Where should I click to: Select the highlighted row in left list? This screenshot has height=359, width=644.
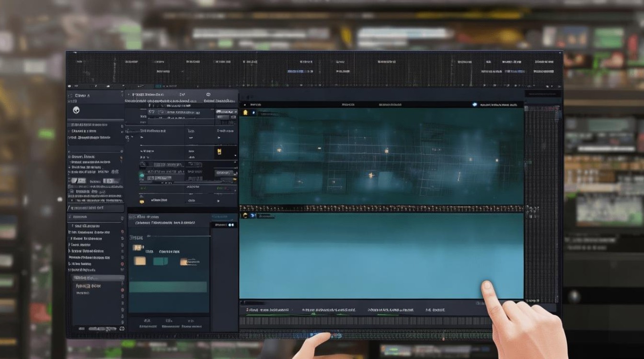pos(98,278)
